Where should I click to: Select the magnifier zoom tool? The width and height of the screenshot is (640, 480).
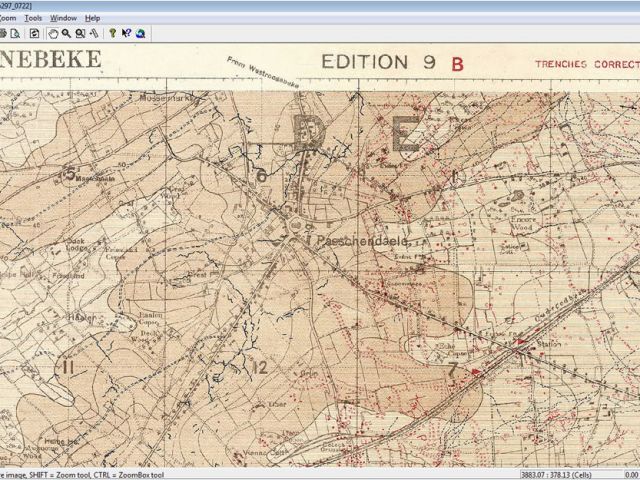66,33
